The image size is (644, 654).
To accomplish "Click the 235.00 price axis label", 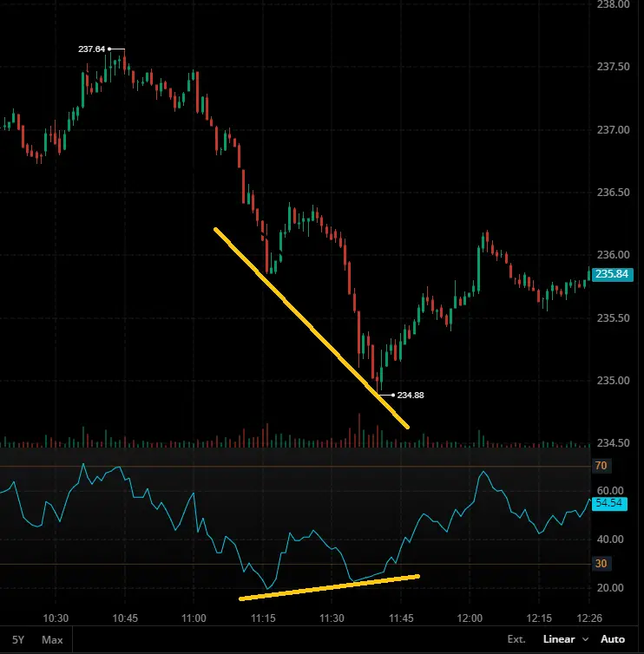I will 613,381.
